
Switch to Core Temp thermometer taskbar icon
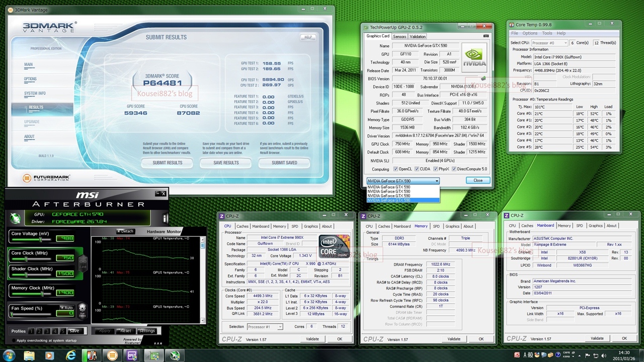(92, 355)
